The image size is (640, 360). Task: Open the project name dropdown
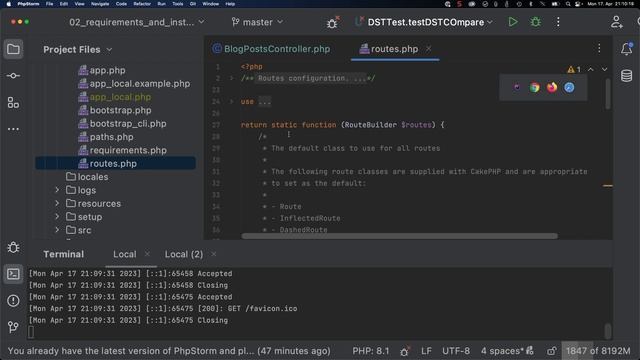[x=137, y=22]
